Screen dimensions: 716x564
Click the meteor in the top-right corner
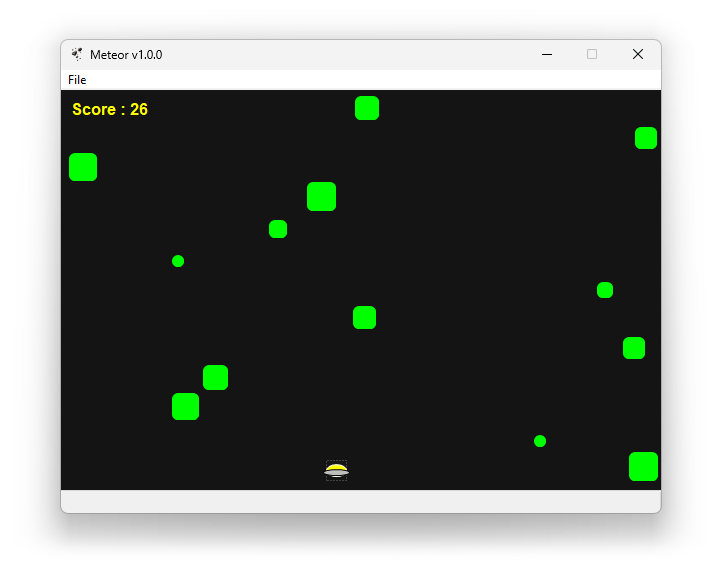[646, 138]
